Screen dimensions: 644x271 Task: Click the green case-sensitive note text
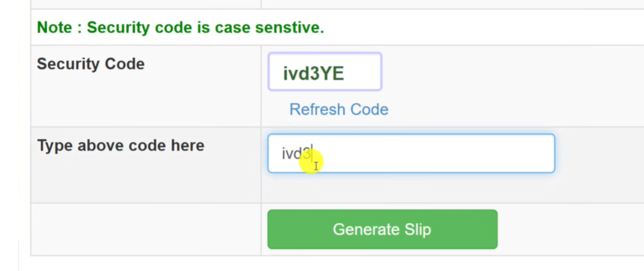click(180, 28)
